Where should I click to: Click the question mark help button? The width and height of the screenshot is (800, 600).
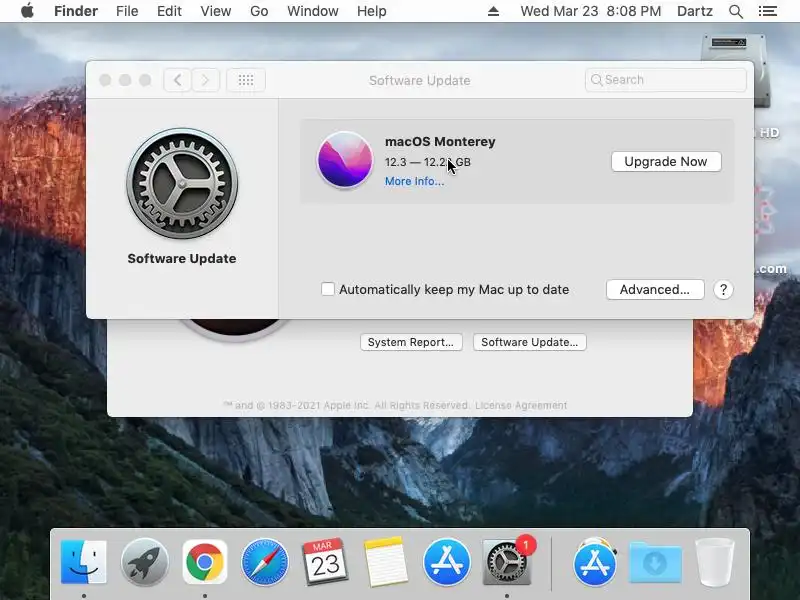[x=723, y=289]
